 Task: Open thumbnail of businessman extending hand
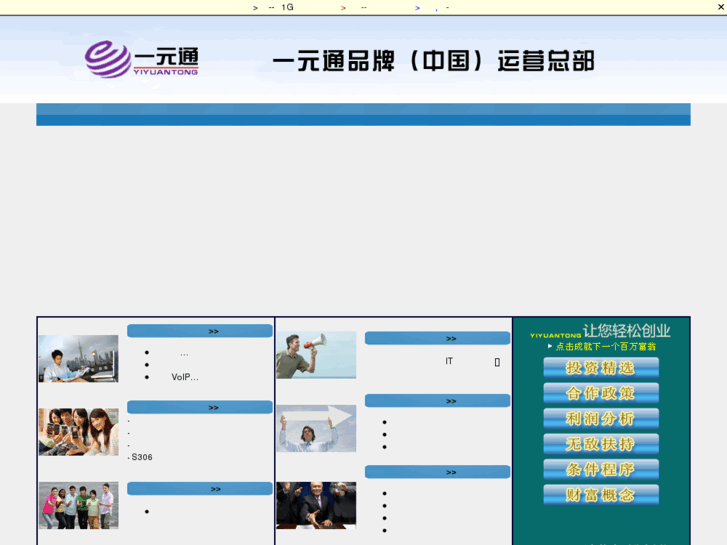pos(316,506)
